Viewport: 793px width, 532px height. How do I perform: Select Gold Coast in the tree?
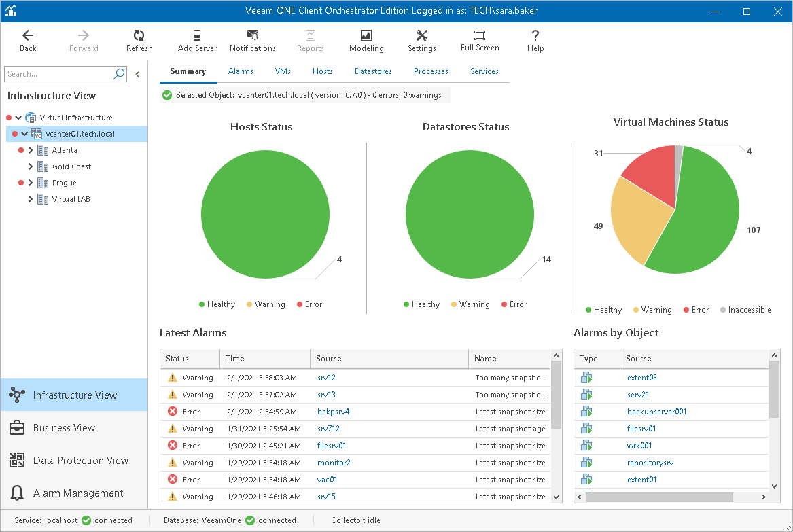coord(72,166)
